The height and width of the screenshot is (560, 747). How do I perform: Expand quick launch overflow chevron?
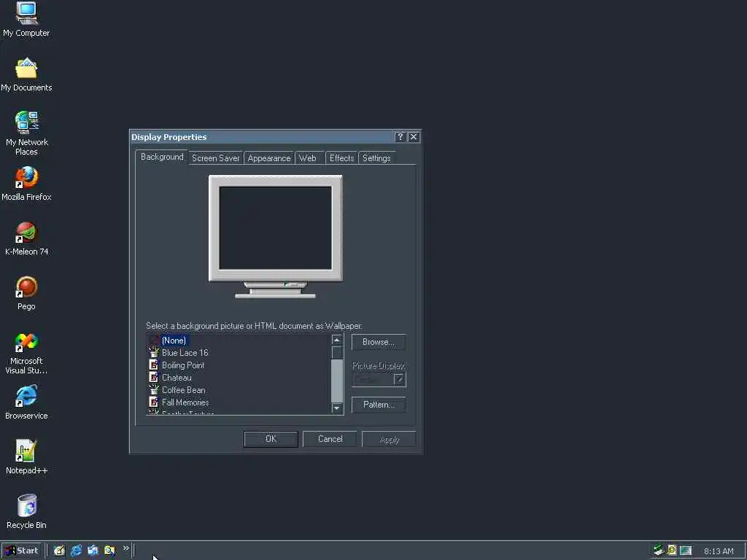[x=125, y=548]
